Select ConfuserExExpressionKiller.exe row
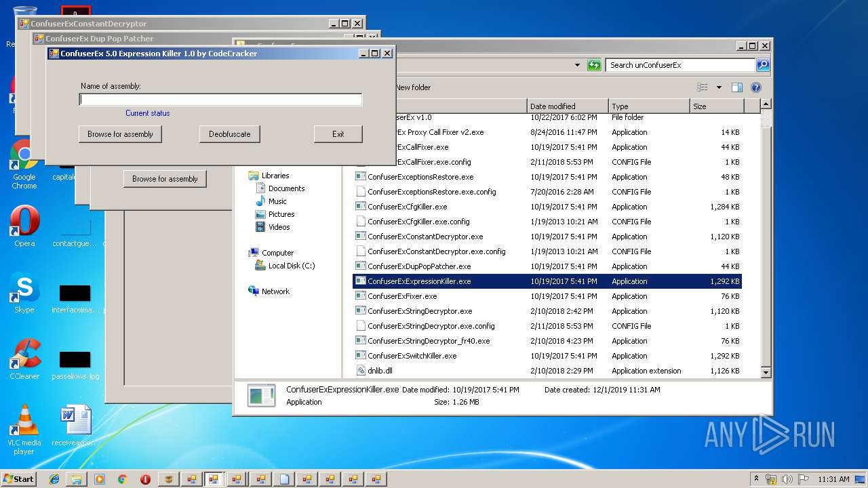The image size is (868, 488). pos(547,281)
